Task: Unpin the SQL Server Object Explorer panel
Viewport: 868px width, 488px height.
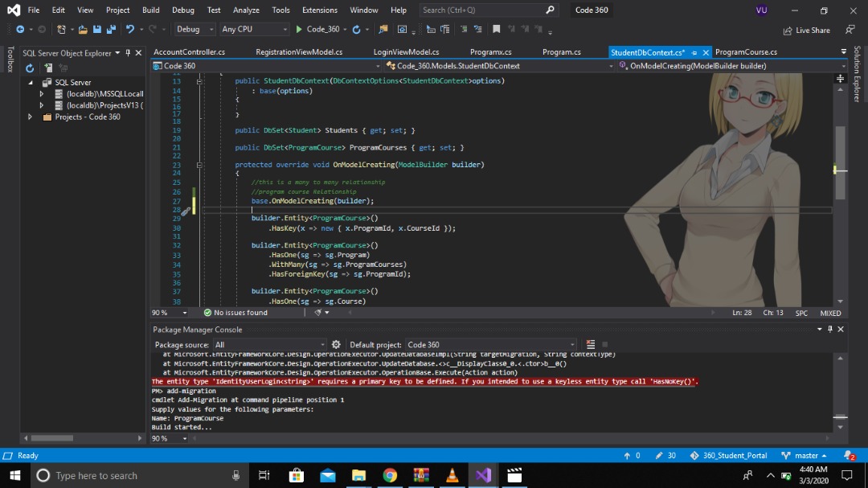Action: pyautogui.click(x=126, y=52)
